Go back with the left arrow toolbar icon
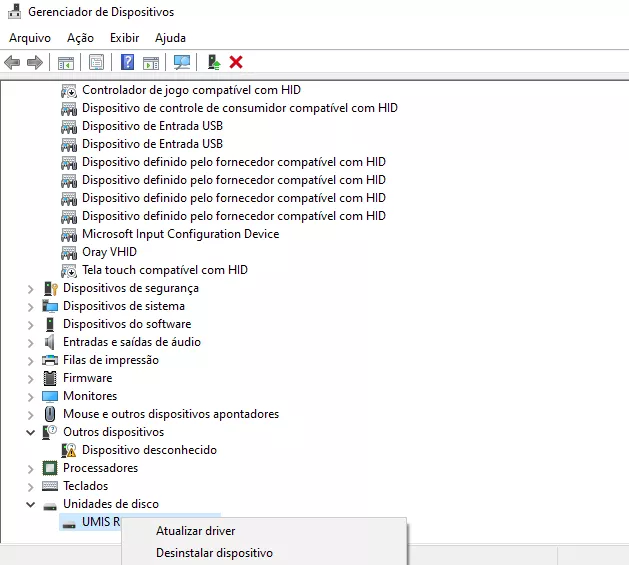This screenshot has width=629, height=565. pyautogui.click(x=12, y=62)
